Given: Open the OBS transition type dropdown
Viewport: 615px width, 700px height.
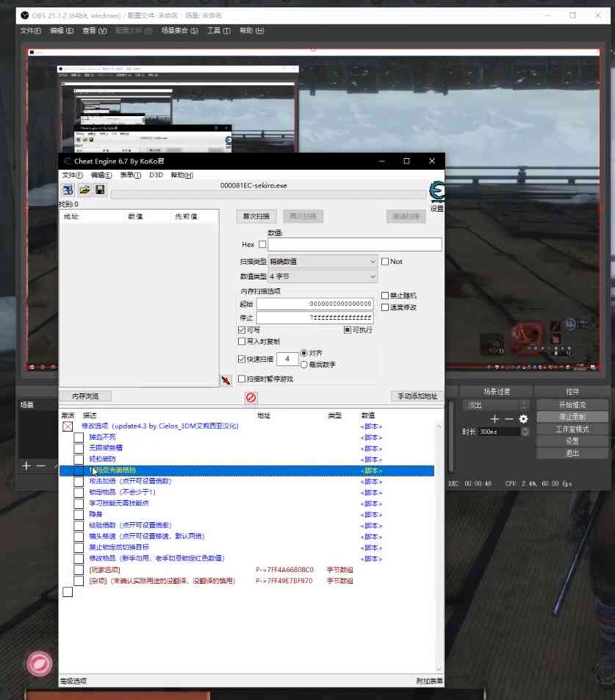Looking at the screenshot, I should point(495,405).
